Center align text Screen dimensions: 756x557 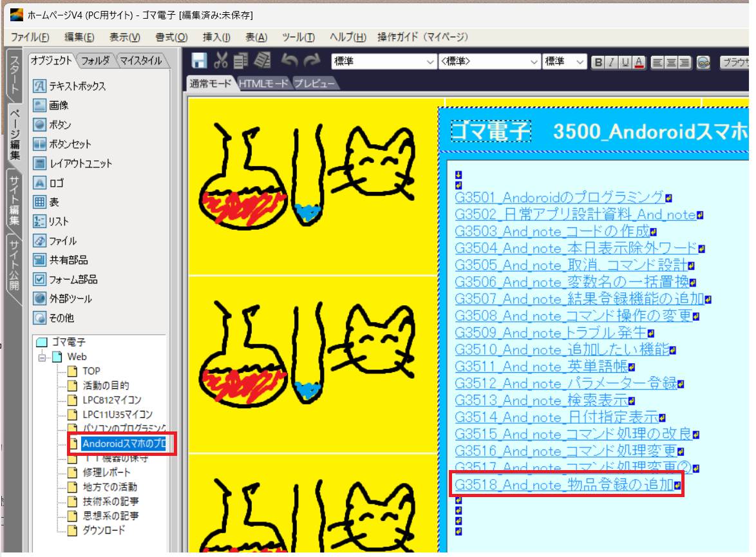click(670, 62)
